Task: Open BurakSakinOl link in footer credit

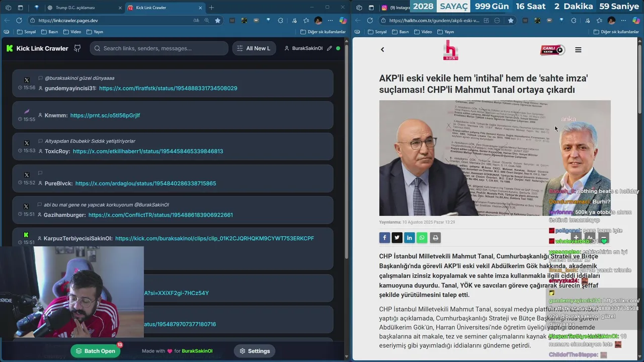Action: click(197, 351)
